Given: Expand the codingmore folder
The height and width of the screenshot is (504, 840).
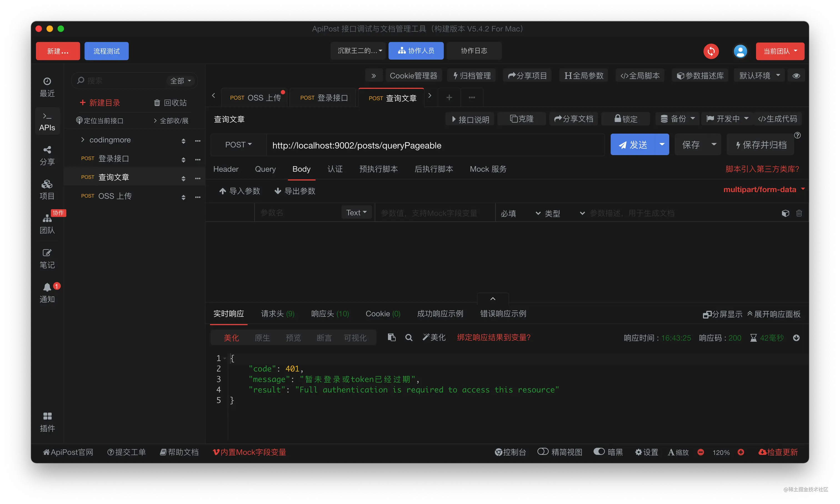Looking at the screenshot, I should click(82, 140).
